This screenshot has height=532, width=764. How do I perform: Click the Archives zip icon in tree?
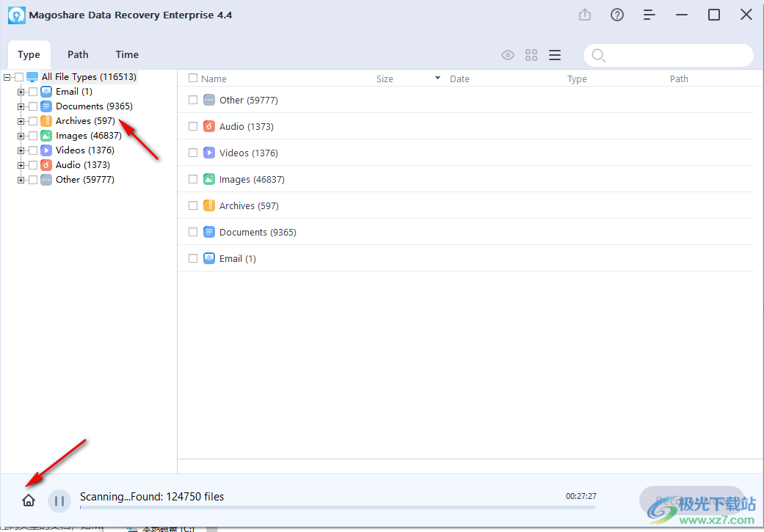click(x=46, y=121)
